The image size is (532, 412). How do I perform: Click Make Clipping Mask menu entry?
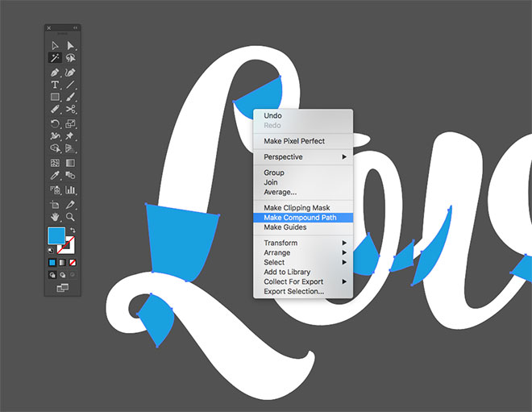click(x=297, y=208)
